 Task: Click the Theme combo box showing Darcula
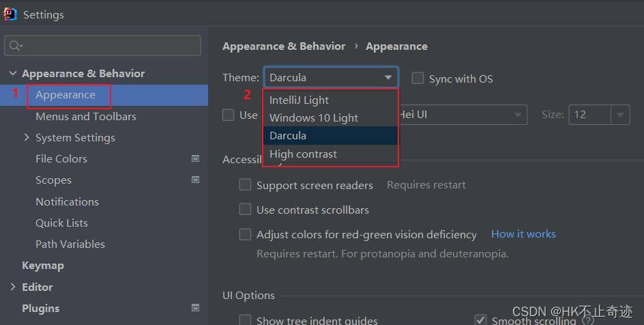pyautogui.click(x=331, y=77)
